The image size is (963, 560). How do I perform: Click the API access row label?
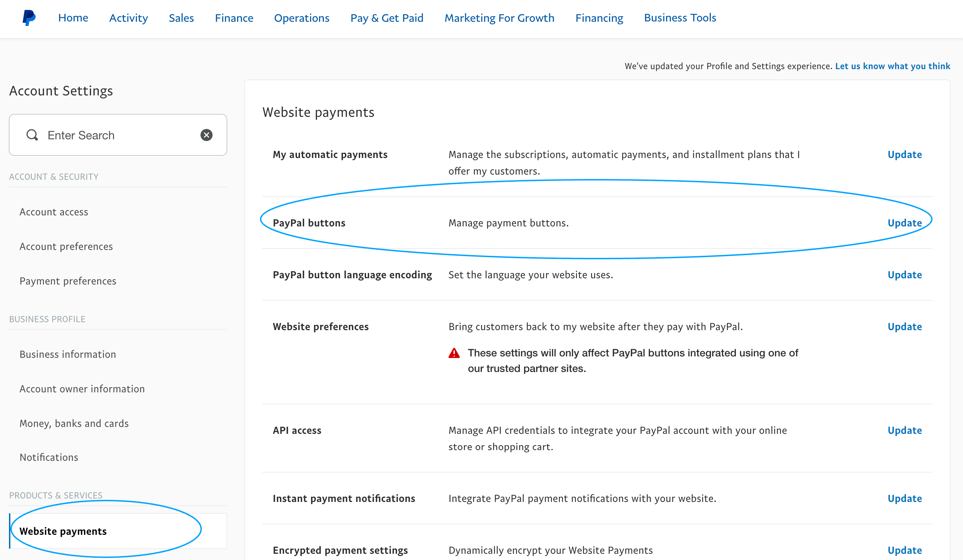click(x=297, y=430)
